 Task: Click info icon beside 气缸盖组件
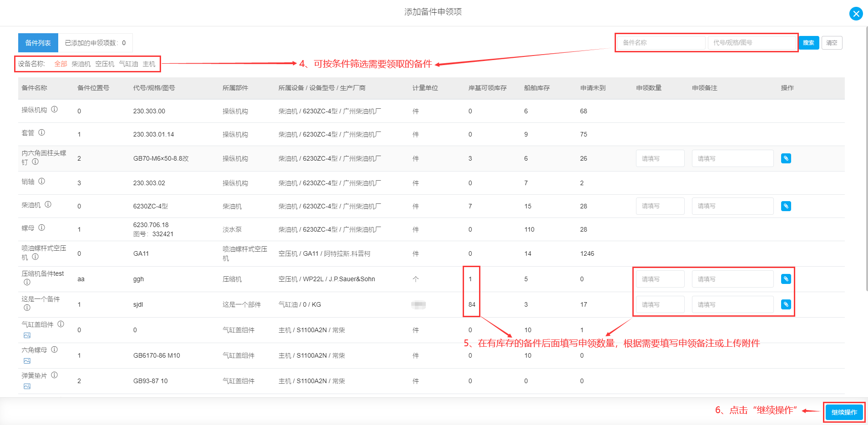coord(61,324)
